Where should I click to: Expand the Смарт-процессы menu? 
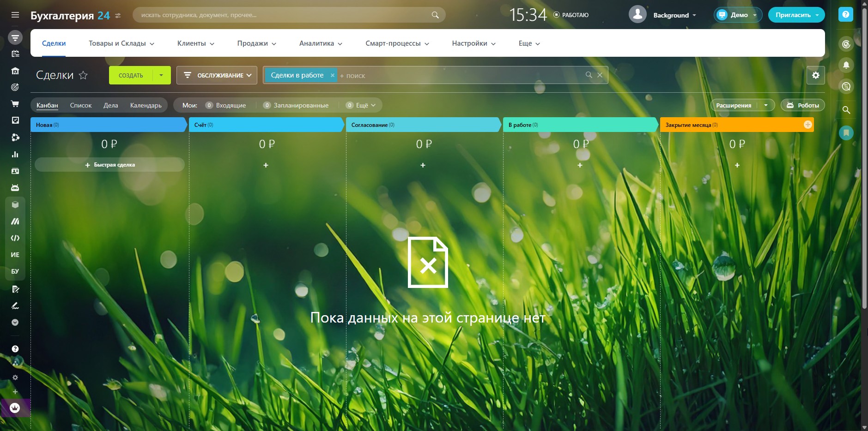397,43
